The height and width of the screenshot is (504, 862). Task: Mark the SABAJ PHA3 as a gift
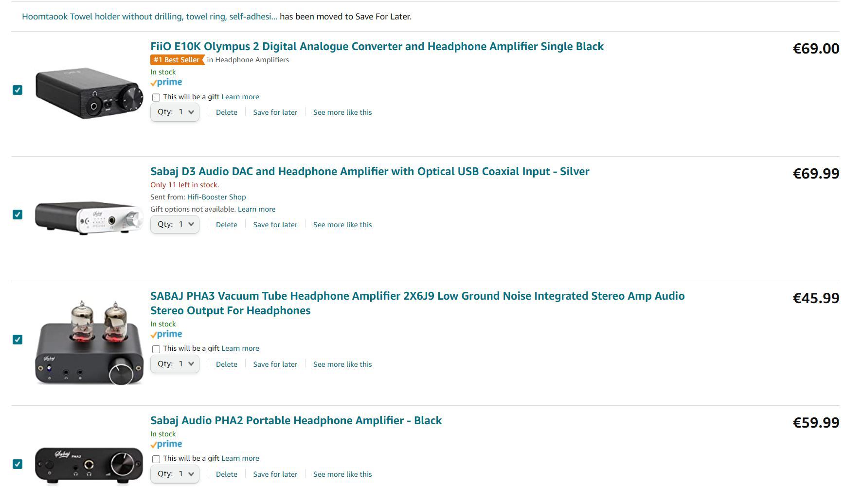(156, 349)
